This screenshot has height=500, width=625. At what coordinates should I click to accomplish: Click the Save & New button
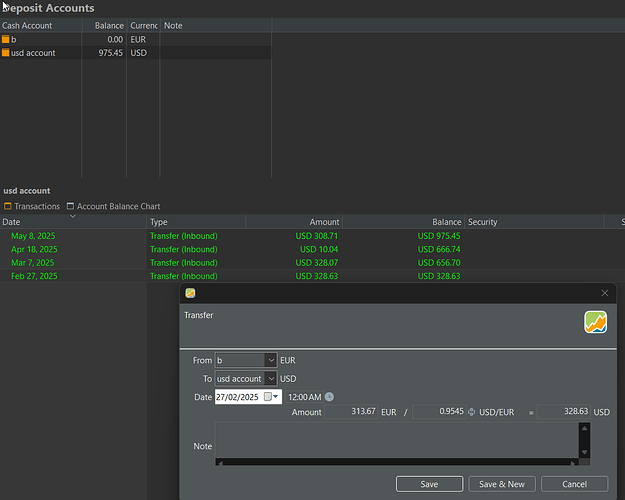(x=502, y=484)
